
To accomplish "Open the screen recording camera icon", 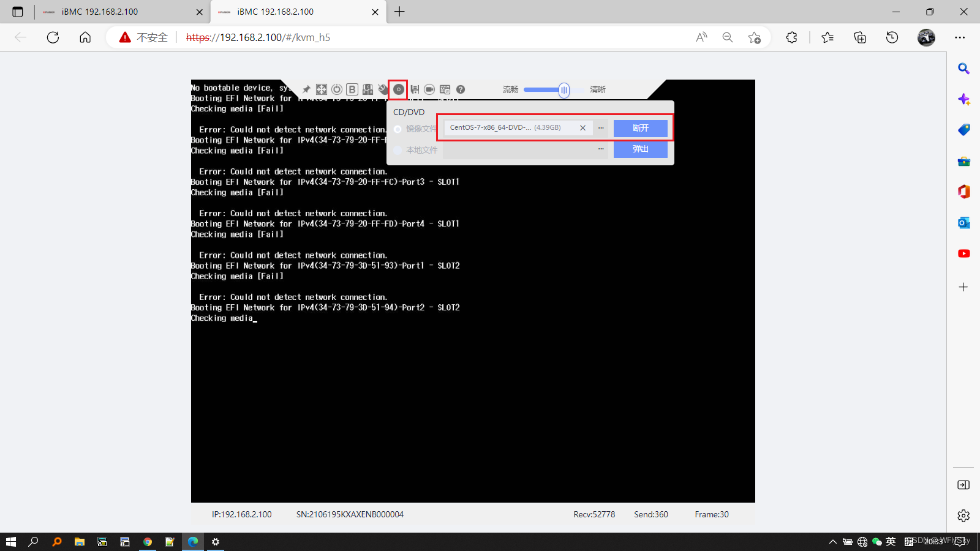I will tap(429, 89).
